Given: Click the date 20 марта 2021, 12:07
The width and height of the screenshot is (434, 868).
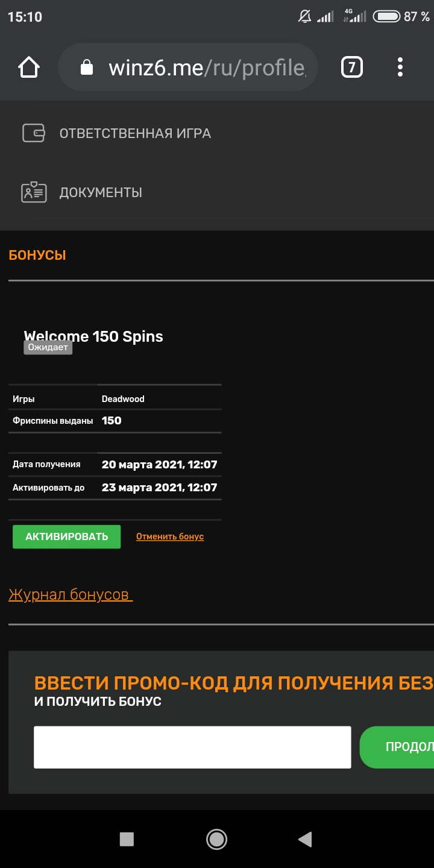Looking at the screenshot, I should point(160,465).
